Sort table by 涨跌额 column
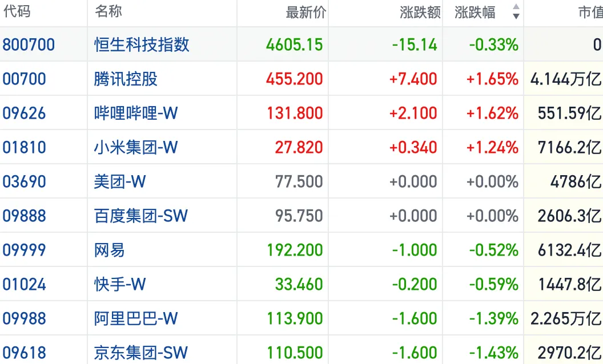The image size is (603, 364). coord(420,13)
